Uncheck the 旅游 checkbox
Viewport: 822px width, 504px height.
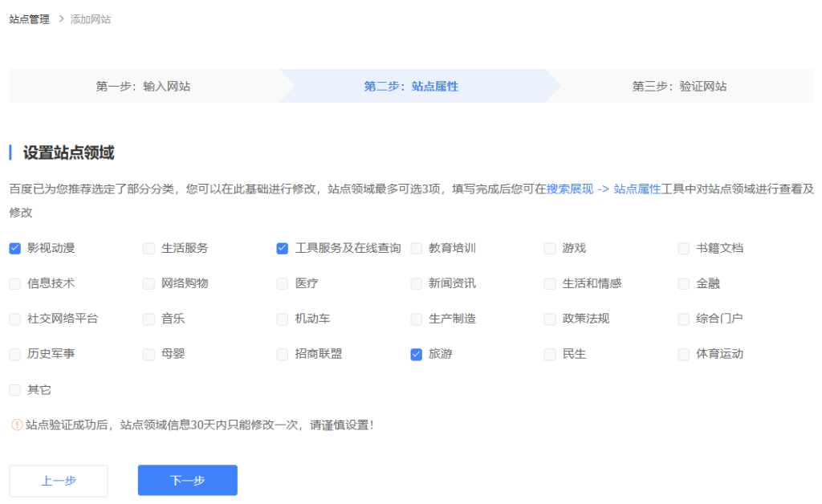point(416,354)
